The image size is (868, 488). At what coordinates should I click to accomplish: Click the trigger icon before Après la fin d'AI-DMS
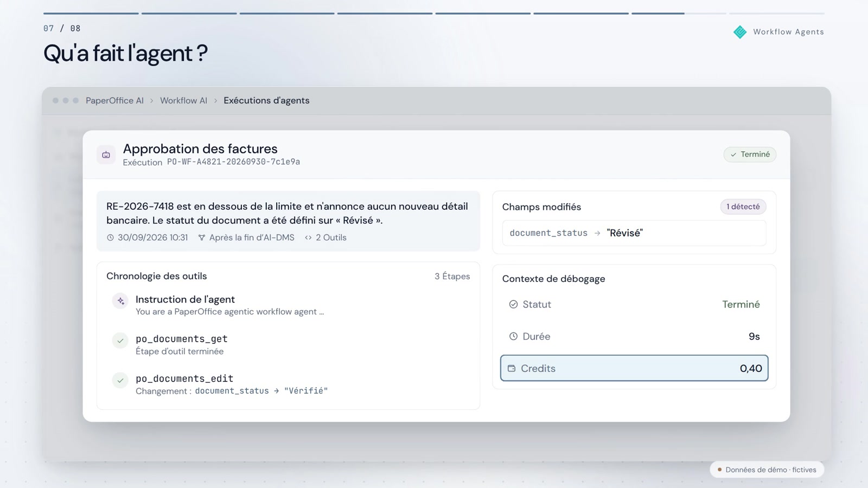[202, 237]
